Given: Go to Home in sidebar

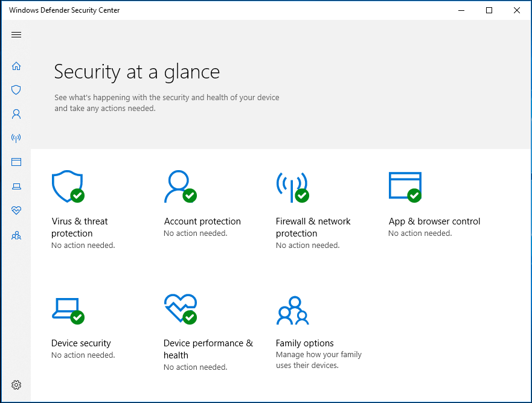Looking at the screenshot, I should point(16,66).
